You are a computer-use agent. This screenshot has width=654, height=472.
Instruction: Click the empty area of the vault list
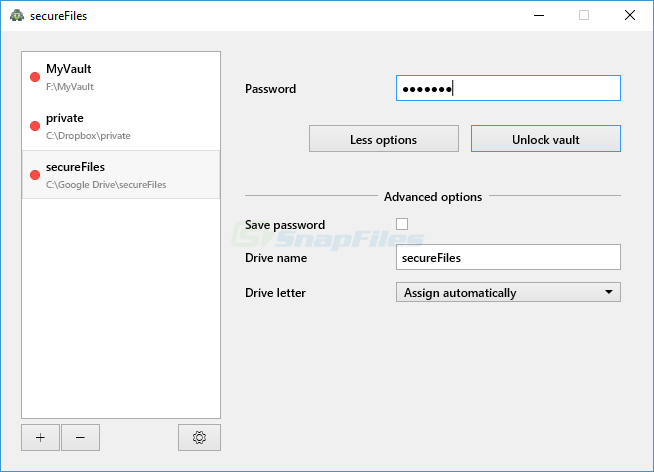point(120,310)
